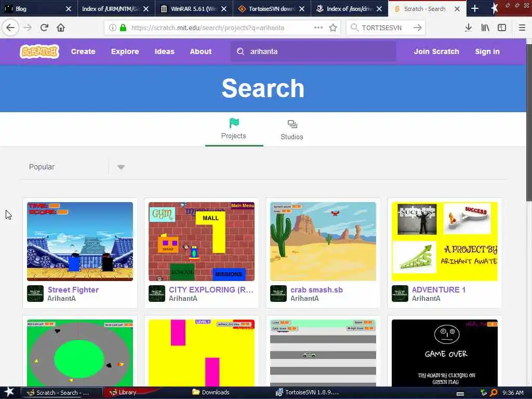Open ArihantA avatar under ADVENTURE 1
This screenshot has height=399, width=532.
[x=400, y=294]
